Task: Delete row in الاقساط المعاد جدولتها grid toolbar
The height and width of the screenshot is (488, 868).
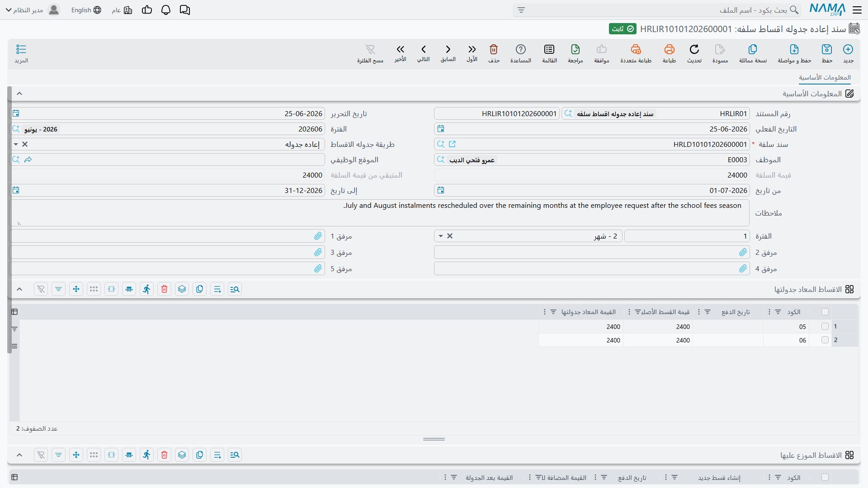Action: [x=165, y=289]
